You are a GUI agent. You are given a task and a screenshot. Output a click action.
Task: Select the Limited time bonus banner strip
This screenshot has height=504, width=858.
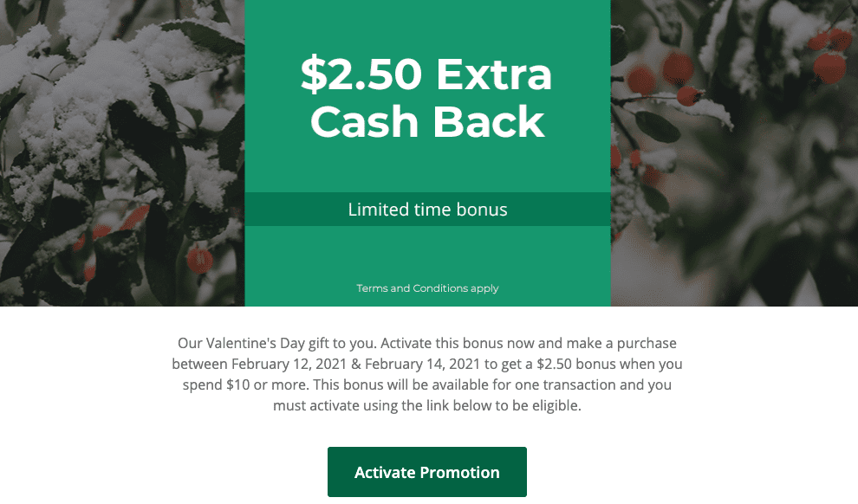coord(427,209)
